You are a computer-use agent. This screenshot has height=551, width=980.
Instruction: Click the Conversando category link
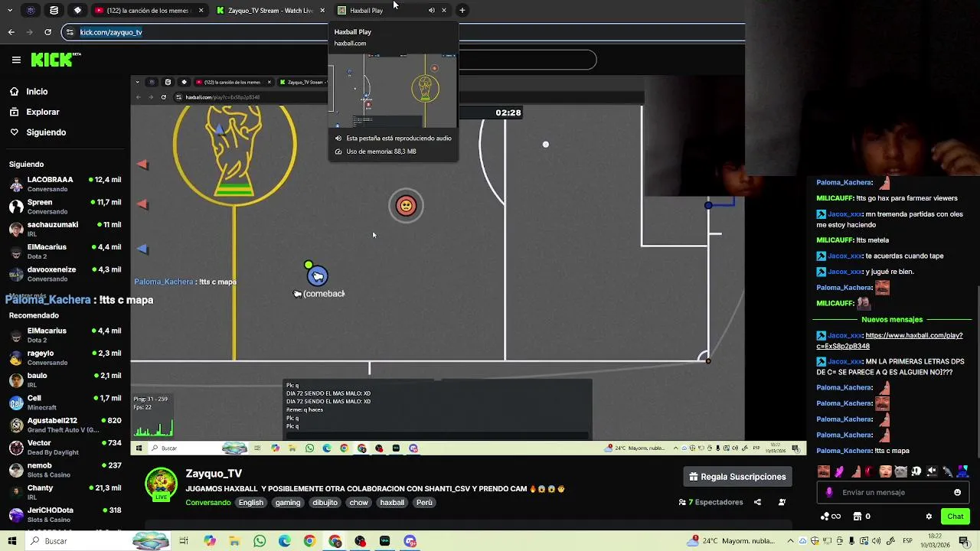[207, 503]
